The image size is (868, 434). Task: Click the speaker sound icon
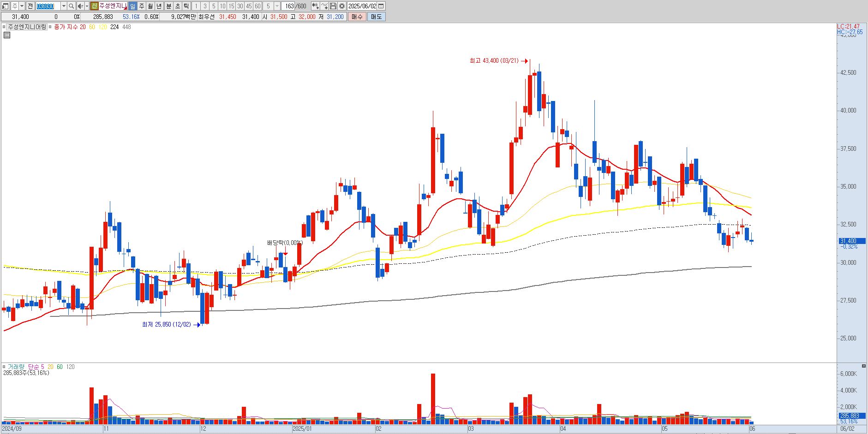[x=80, y=6]
